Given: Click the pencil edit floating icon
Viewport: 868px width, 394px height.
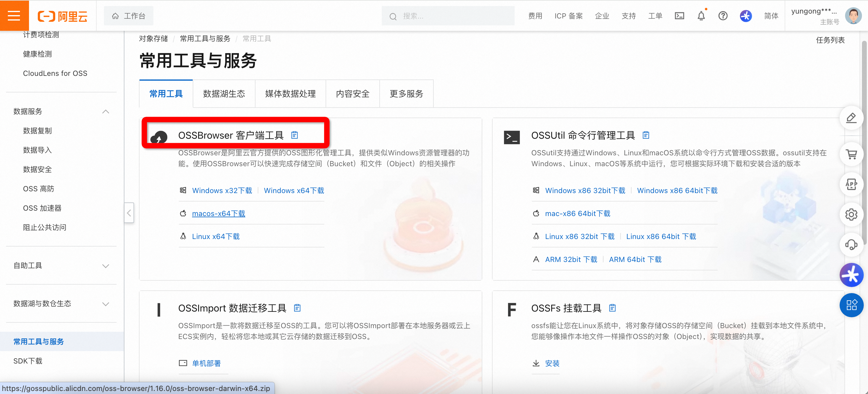Looking at the screenshot, I should (x=851, y=118).
